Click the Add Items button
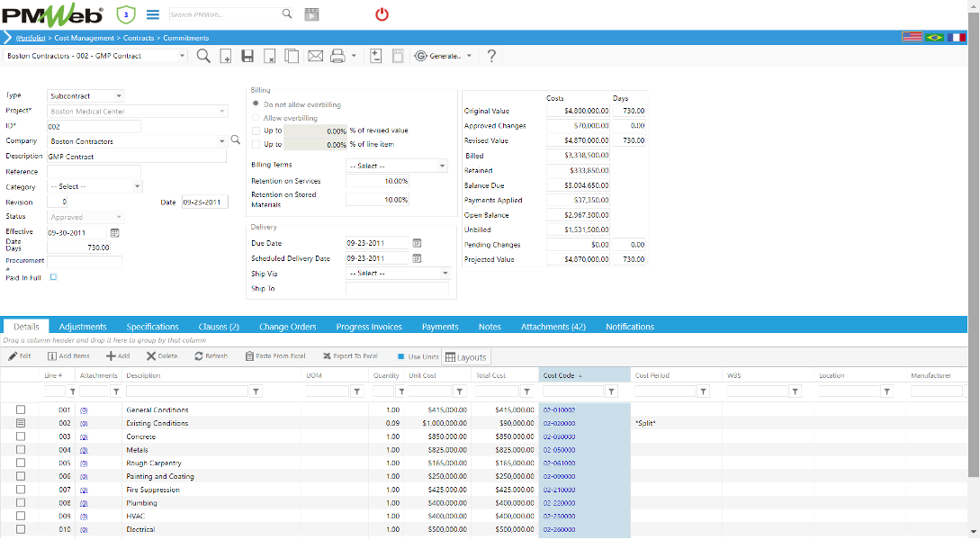980x540 pixels. point(68,356)
